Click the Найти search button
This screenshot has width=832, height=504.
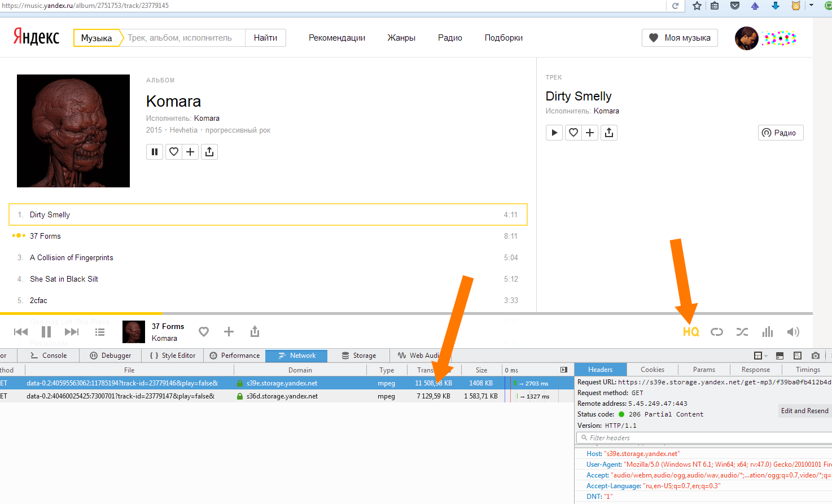[x=265, y=38]
